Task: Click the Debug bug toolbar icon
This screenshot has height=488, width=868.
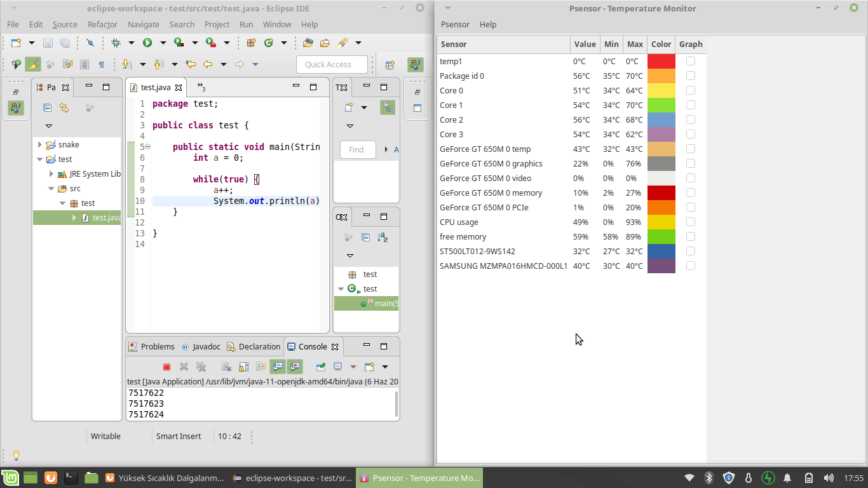Action: click(x=116, y=43)
